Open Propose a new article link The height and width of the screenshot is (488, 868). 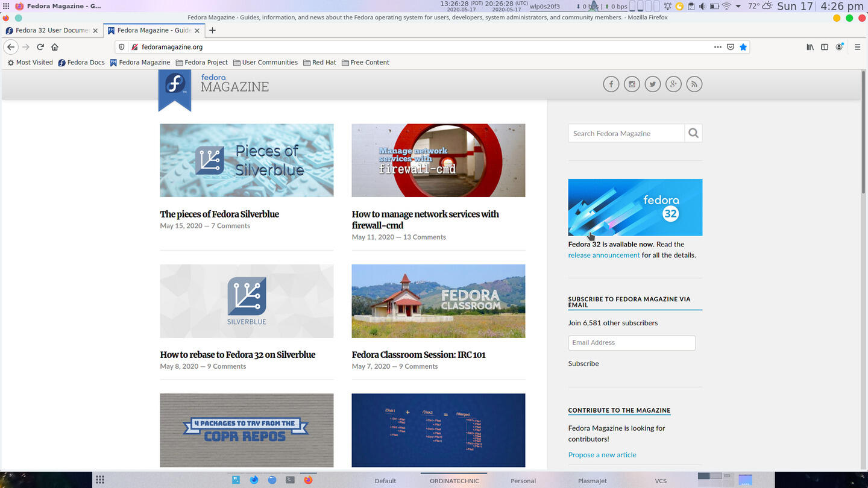(x=602, y=455)
